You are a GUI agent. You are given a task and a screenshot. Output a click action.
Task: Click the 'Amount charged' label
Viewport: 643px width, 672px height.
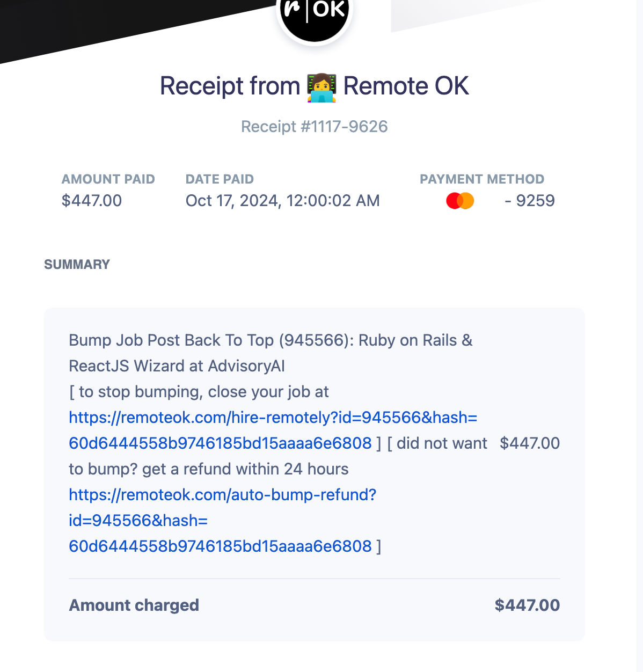tap(134, 605)
